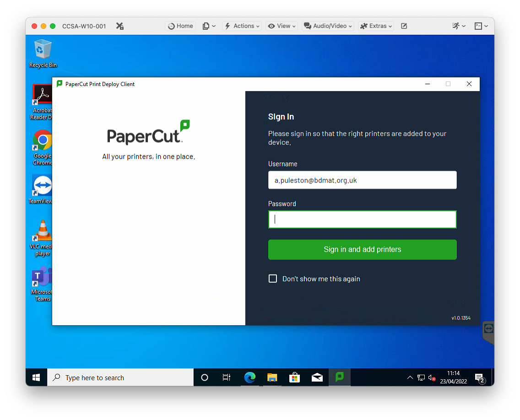
Task: Open the View dropdown menu
Action: pos(282,26)
